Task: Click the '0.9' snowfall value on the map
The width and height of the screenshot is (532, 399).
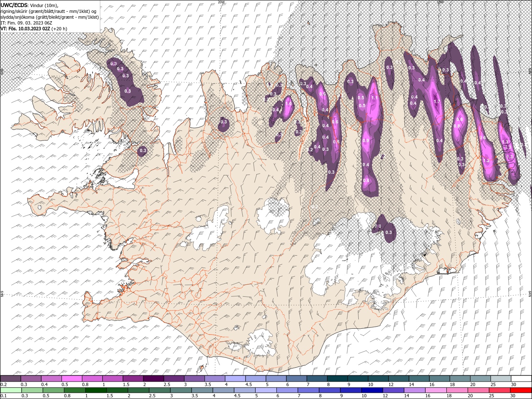Action: pos(366,141)
